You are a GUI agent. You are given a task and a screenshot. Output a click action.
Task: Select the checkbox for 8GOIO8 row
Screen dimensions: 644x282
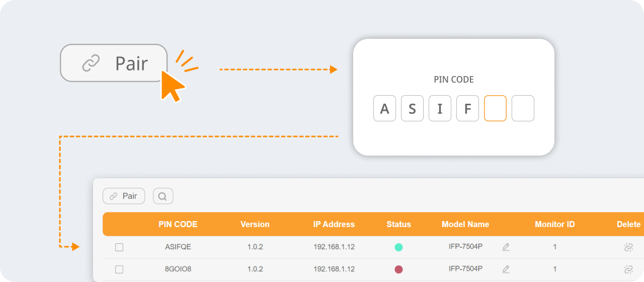pyautogui.click(x=119, y=269)
